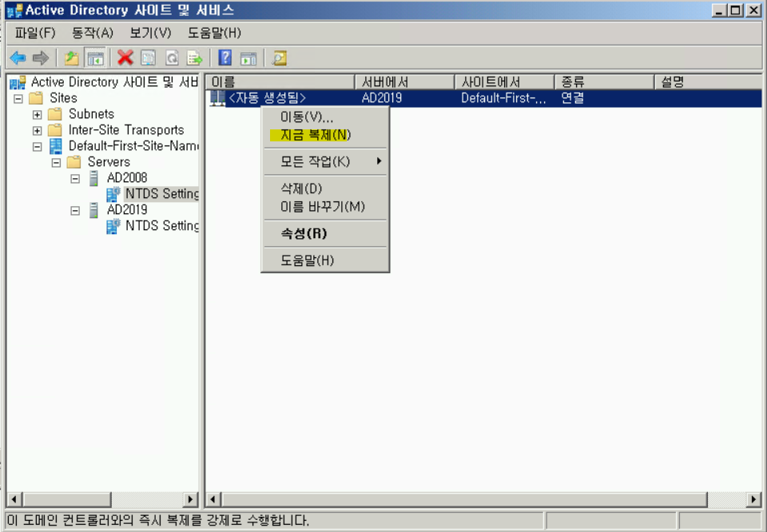This screenshot has height=532, width=767.
Task: Click the blue question mark Help icon
Action: click(x=225, y=58)
